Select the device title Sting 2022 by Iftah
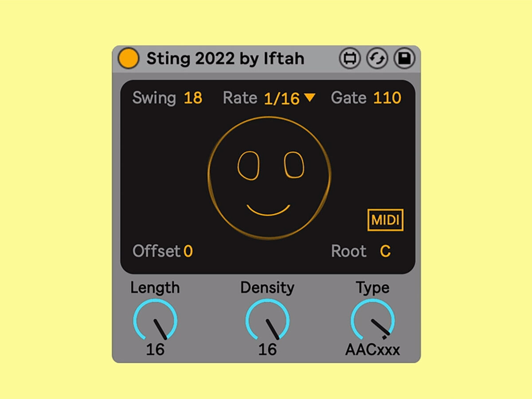 (x=225, y=59)
